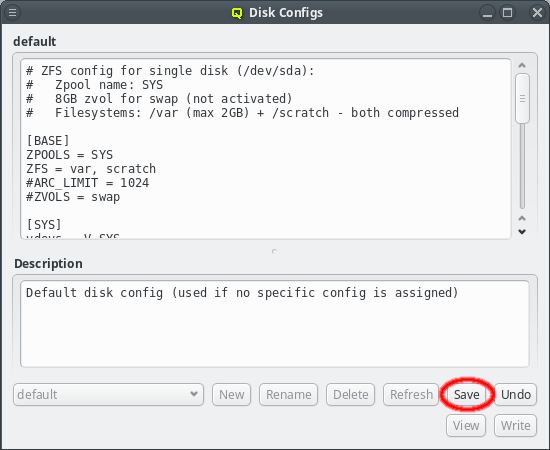Click the 'Default disk config' description text
The height and width of the screenshot is (450, 550).
242,293
